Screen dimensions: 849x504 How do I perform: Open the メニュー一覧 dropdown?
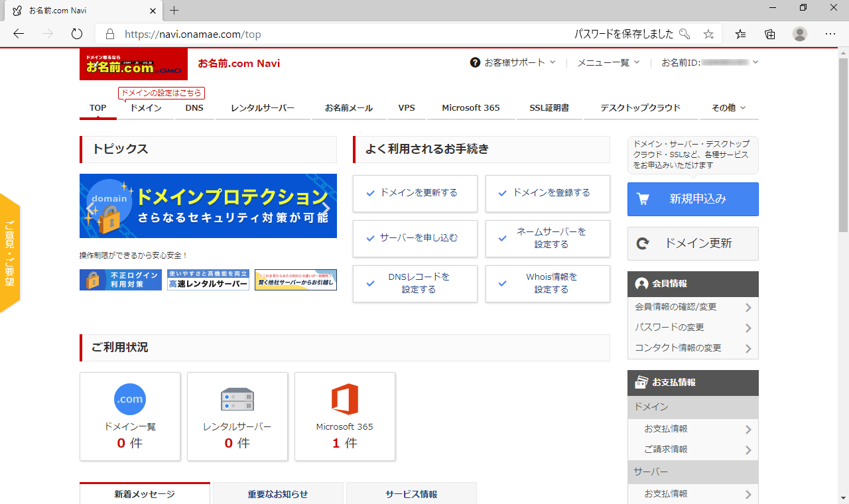click(x=608, y=62)
